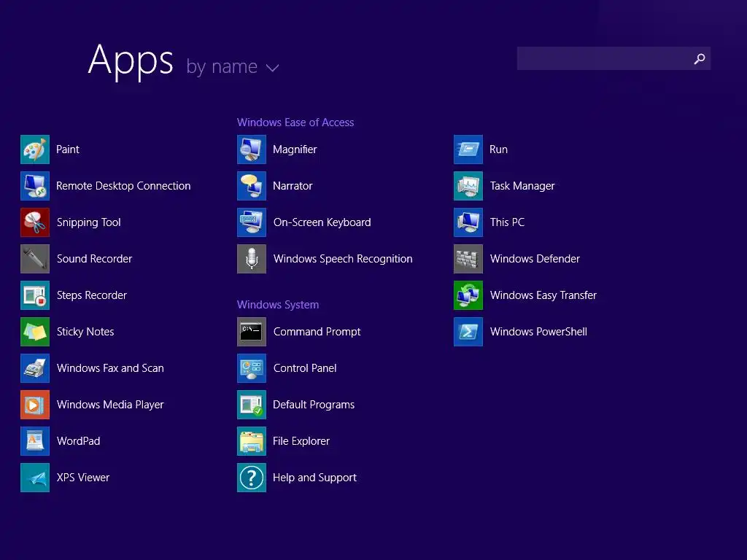Click the 'Control Panel' label
The height and width of the screenshot is (560, 747).
pos(305,368)
